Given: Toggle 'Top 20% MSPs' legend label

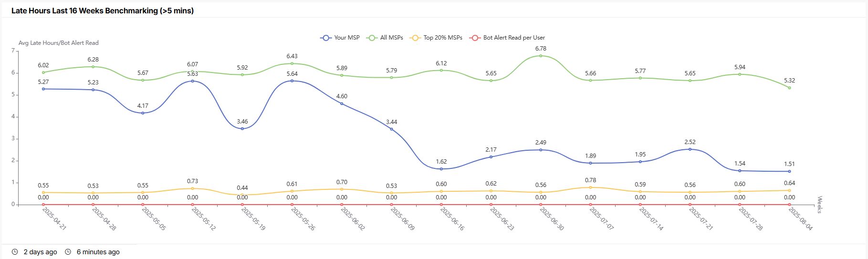Looking at the screenshot, I should tap(443, 38).
